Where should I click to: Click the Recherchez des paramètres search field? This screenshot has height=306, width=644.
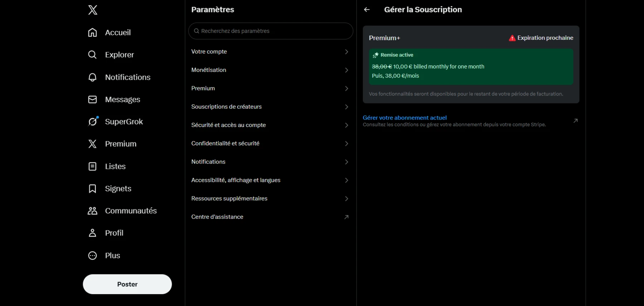click(270, 31)
